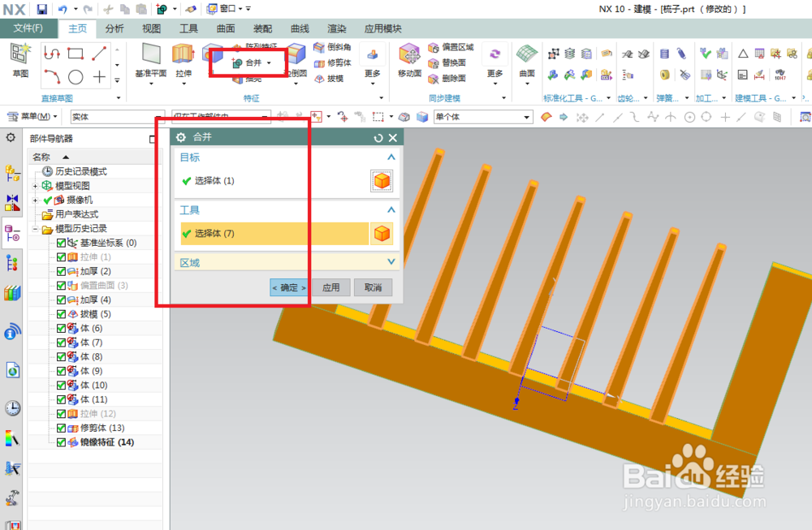Toggle checkbox for 拉伸 (1)
This screenshot has width=812, height=530.
(x=61, y=256)
